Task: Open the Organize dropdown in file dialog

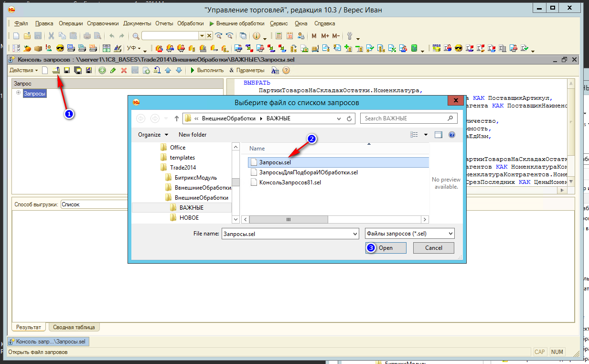Action: tap(153, 135)
